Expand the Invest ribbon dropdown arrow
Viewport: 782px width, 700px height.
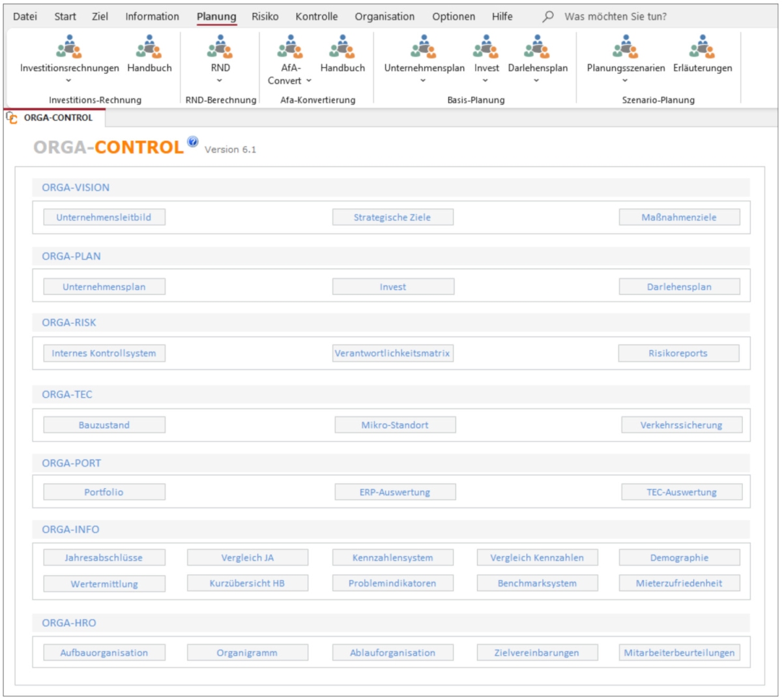pos(485,81)
